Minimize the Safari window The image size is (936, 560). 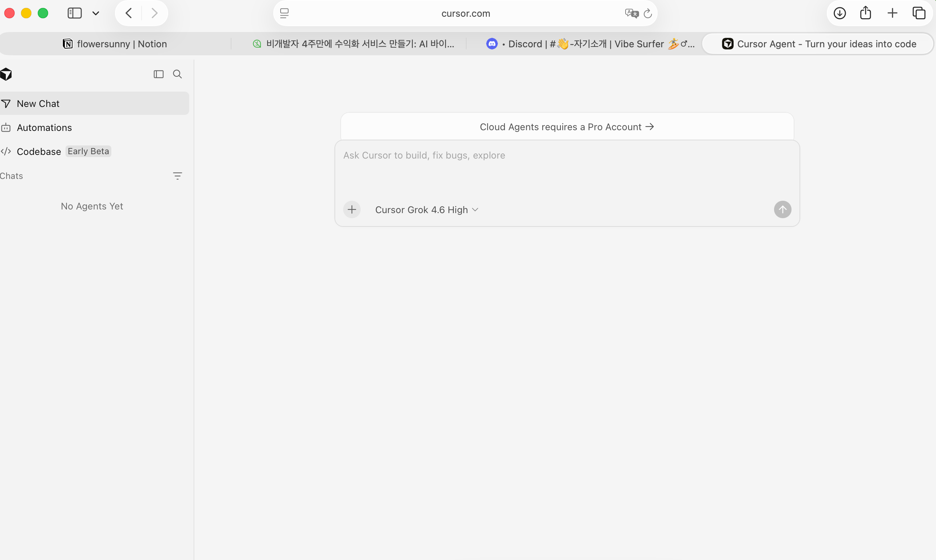point(26,13)
